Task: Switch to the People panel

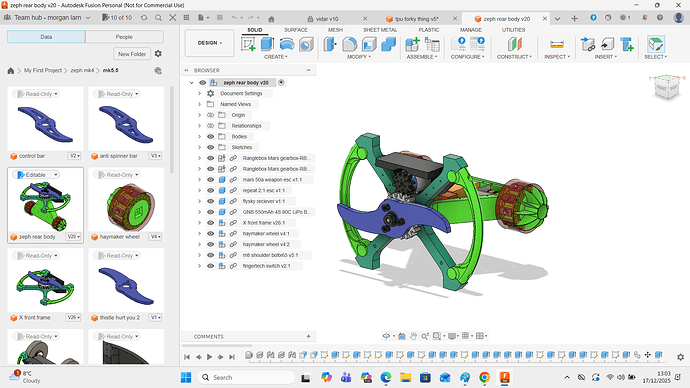Action: (124, 37)
